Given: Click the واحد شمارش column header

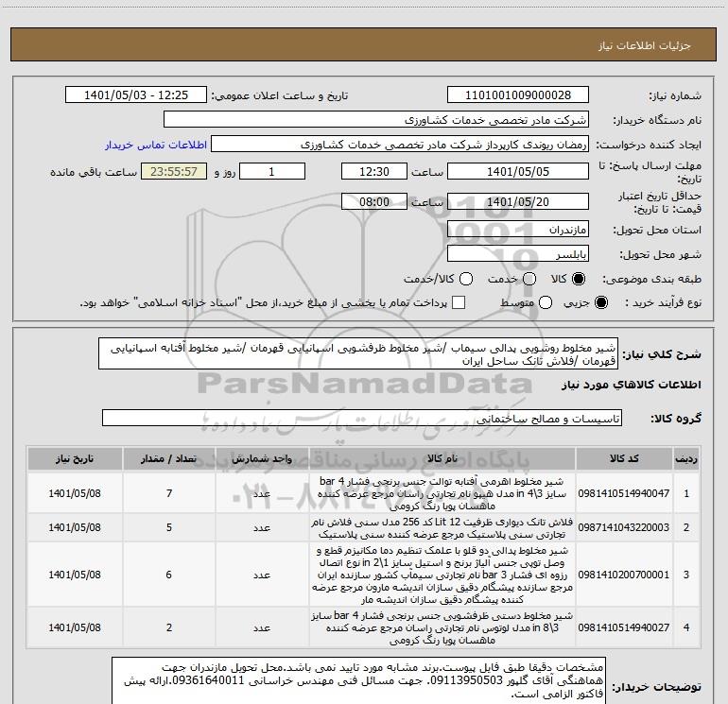Looking at the screenshot, I should pyautogui.click(x=262, y=459).
